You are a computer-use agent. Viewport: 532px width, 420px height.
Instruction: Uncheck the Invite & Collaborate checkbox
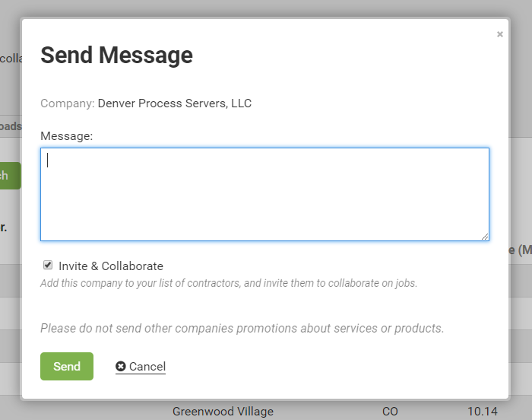tap(48, 266)
